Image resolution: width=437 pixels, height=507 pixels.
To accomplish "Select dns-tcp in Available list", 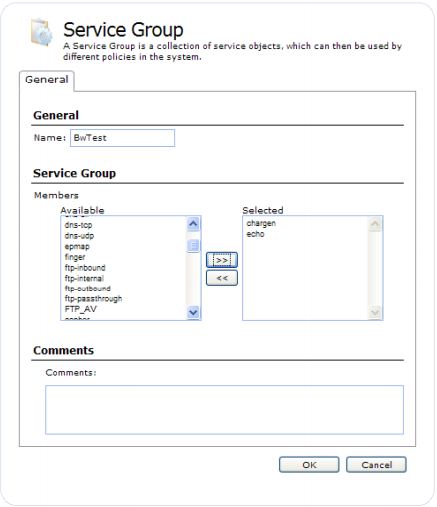I will tap(78, 225).
